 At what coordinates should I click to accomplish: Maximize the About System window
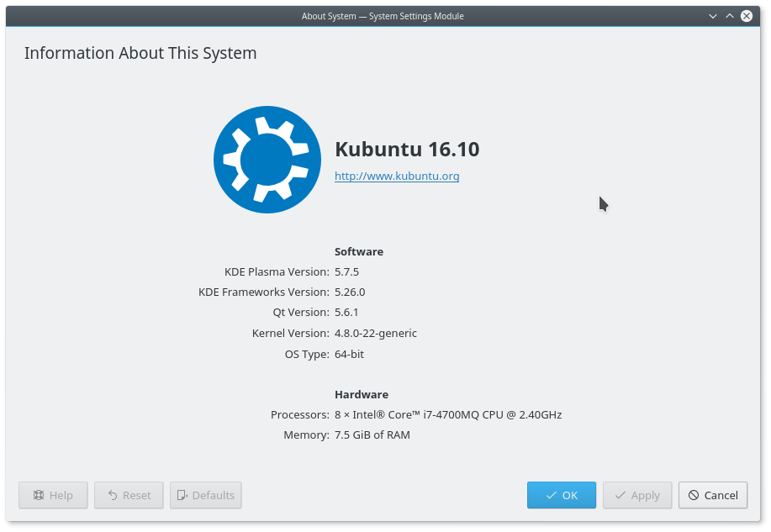pyautogui.click(x=730, y=16)
